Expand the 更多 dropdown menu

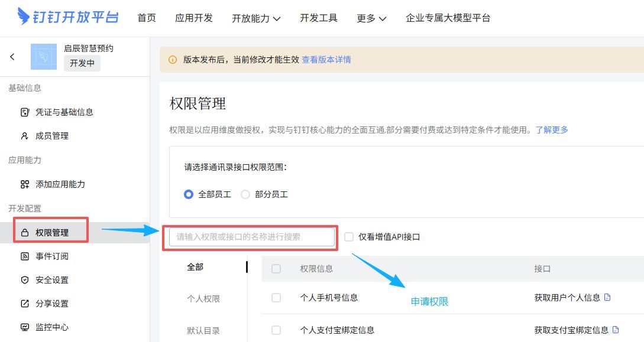pyautogui.click(x=371, y=18)
